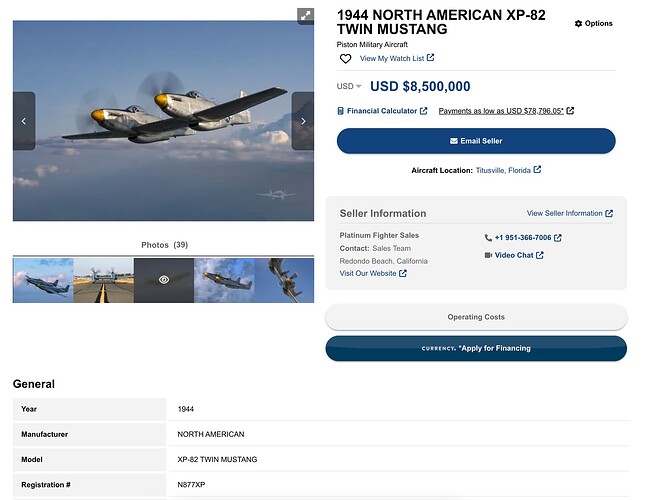Expand the Operating Costs section
Viewport: 646px width, 500px height.
click(x=476, y=317)
